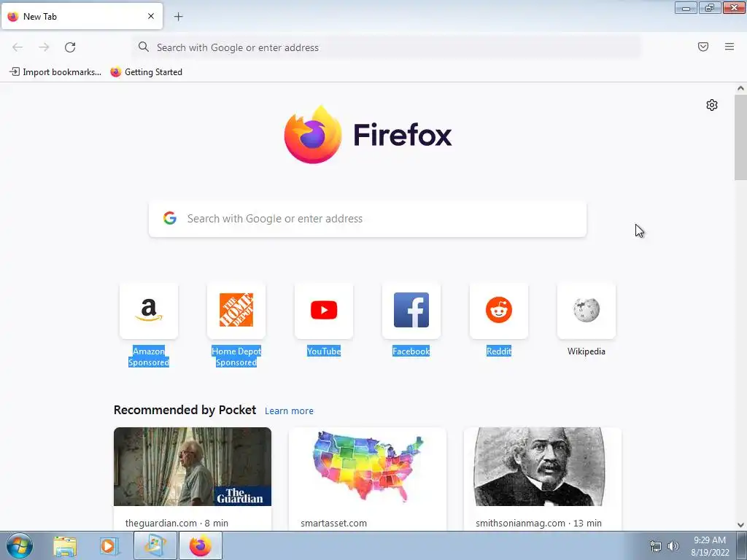
Task: Click the network tray icon
Action: click(656, 546)
